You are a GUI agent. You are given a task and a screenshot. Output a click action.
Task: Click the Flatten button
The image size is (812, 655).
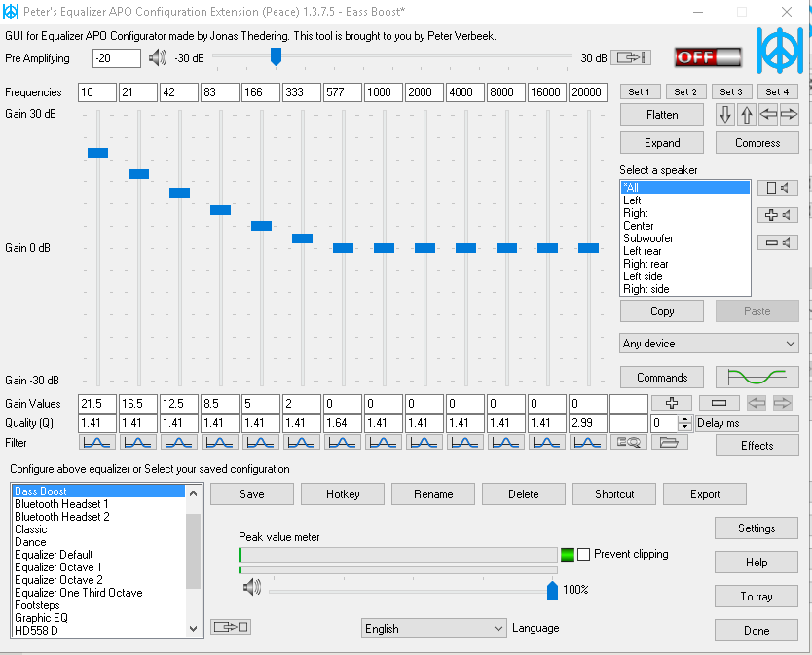click(x=662, y=115)
